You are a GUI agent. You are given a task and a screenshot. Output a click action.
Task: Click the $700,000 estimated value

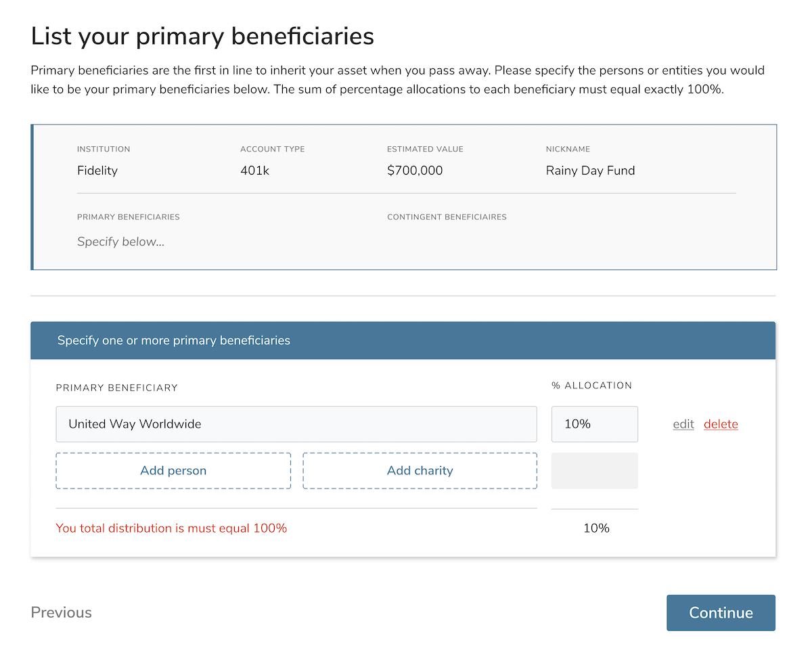click(415, 171)
